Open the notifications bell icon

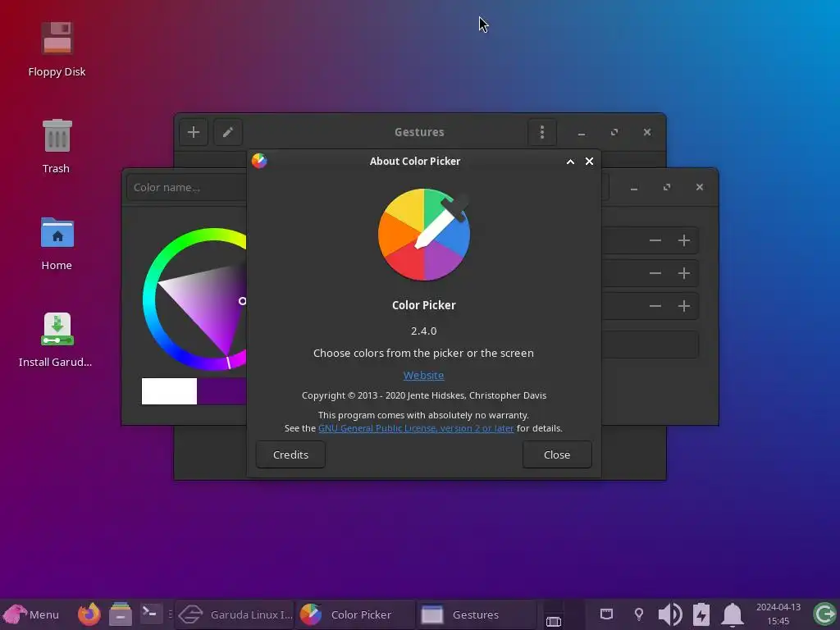click(733, 614)
